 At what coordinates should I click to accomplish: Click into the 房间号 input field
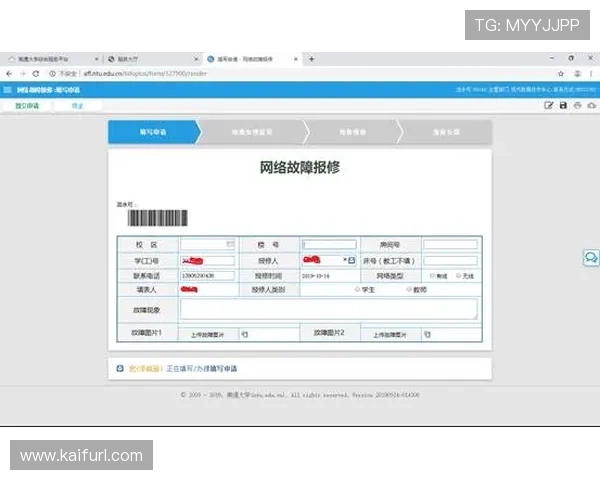point(450,244)
